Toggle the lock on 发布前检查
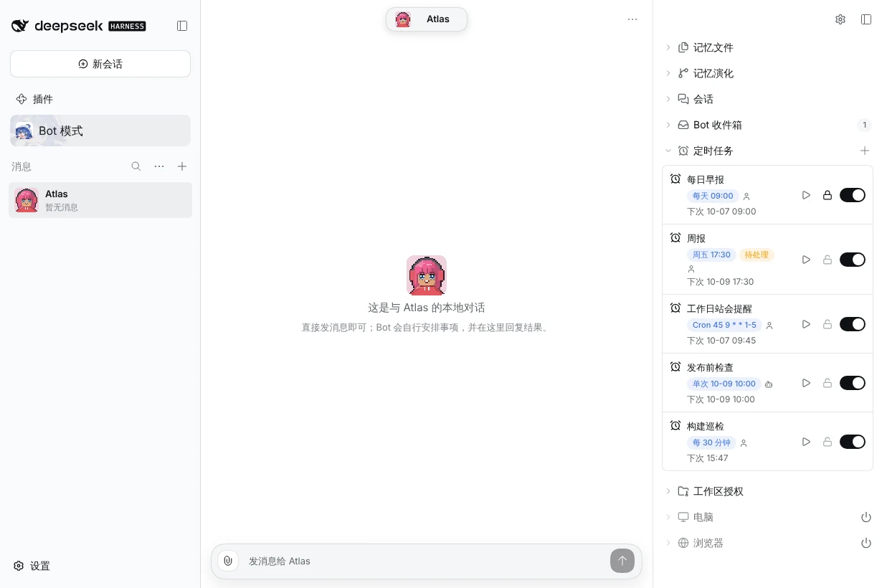The height and width of the screenshot is (588, 882). pyautogui.click(x=828, y=383)
